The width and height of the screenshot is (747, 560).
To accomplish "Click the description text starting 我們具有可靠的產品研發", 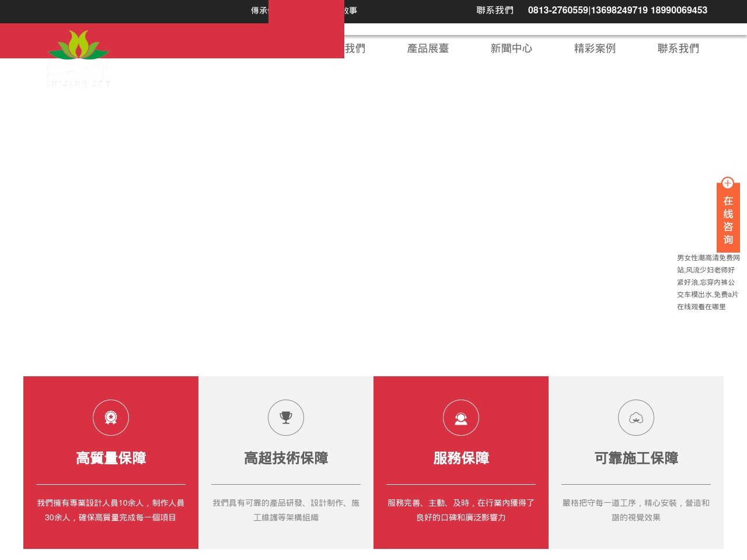I will [x=286, y=510].
